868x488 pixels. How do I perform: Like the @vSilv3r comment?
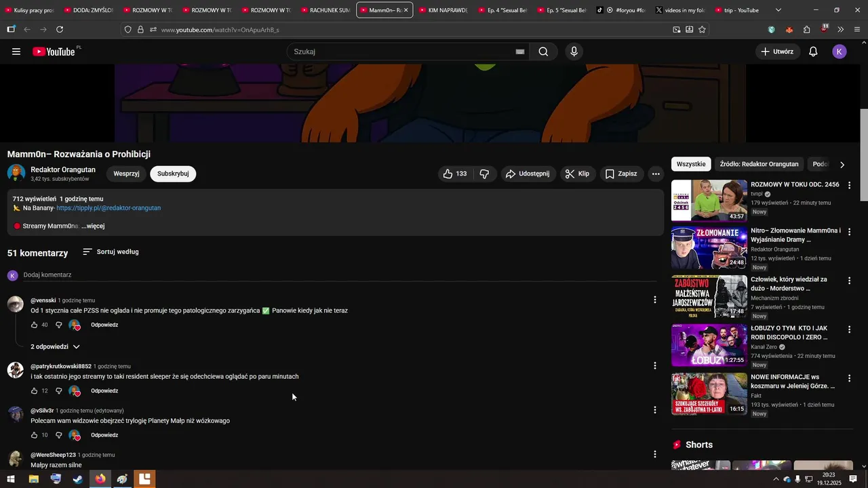point(35,435)
